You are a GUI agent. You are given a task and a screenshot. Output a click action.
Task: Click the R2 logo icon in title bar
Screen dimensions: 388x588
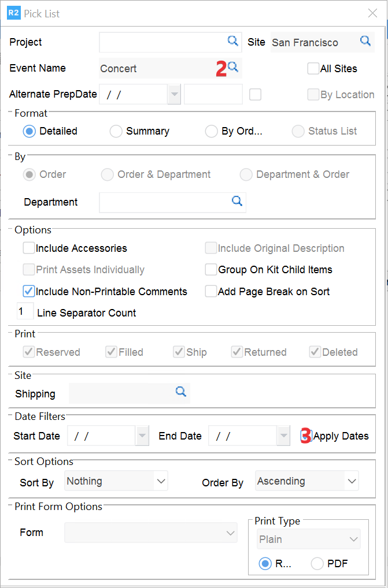click(x=14, y=13)
